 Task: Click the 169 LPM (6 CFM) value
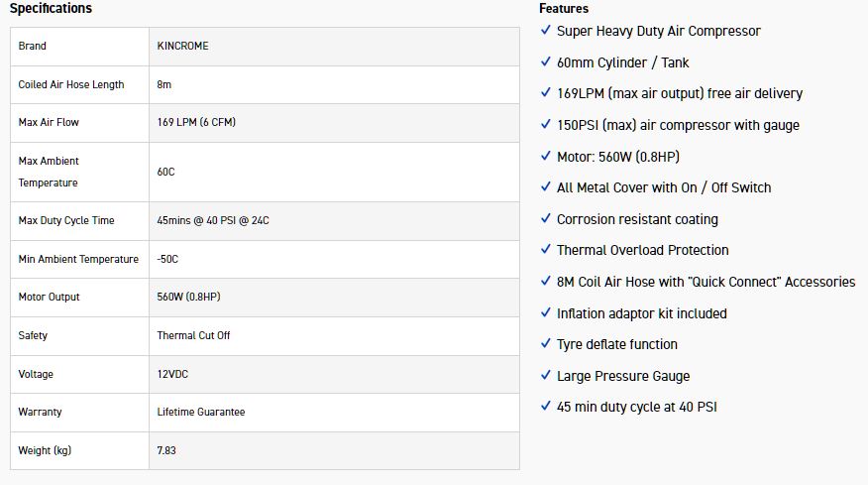tap(196, 122)
